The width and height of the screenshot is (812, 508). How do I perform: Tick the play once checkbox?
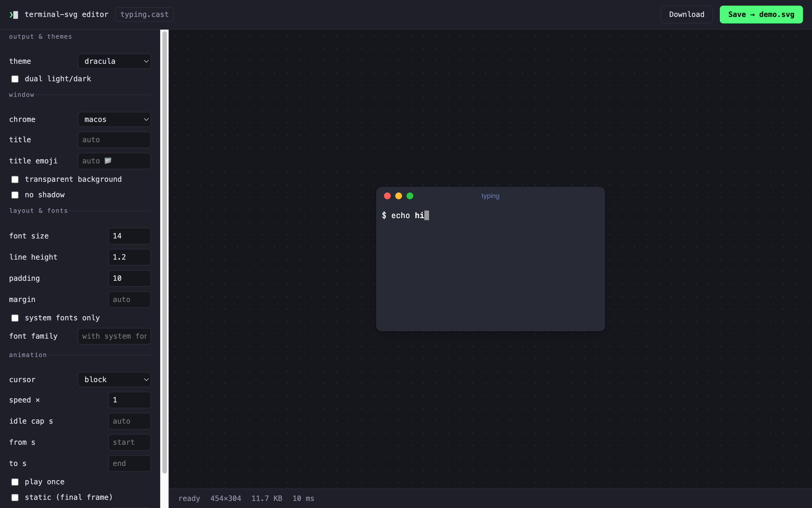[15, 482]
